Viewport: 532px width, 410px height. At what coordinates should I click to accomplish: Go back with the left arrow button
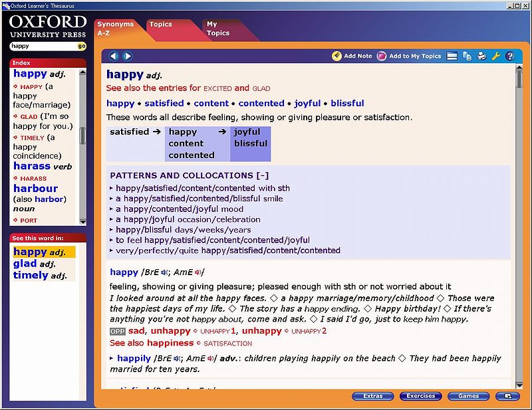click(x=114, y=56)
